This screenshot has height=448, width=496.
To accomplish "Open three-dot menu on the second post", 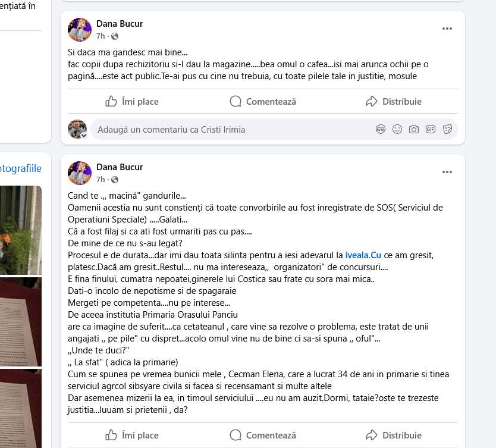I will (447, 173).
